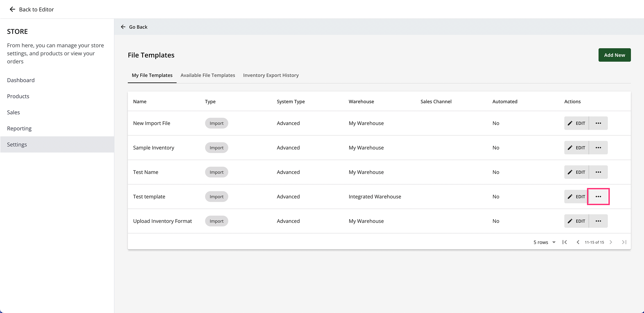Click the Add New button
The width and height of the screenshot is (644, 313).
point(614,55)
